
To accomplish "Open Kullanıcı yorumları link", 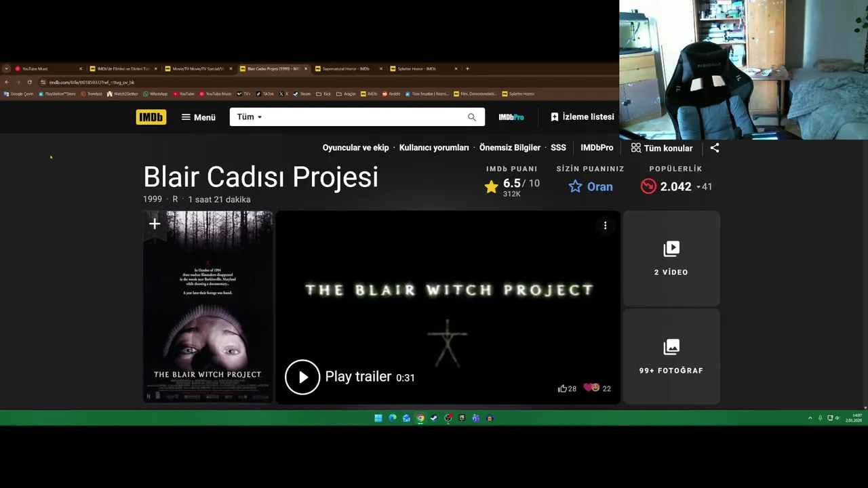I will click(x=434, y=148).
